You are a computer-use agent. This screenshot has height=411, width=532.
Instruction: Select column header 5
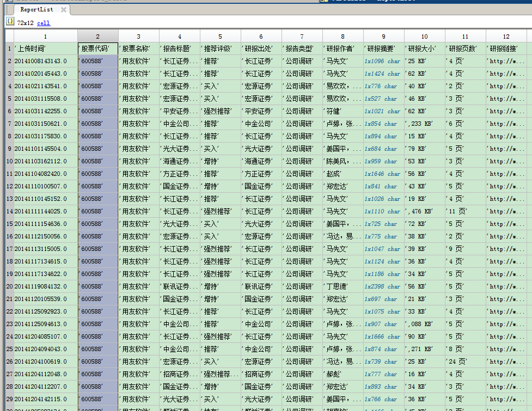[x=220, y=36]
